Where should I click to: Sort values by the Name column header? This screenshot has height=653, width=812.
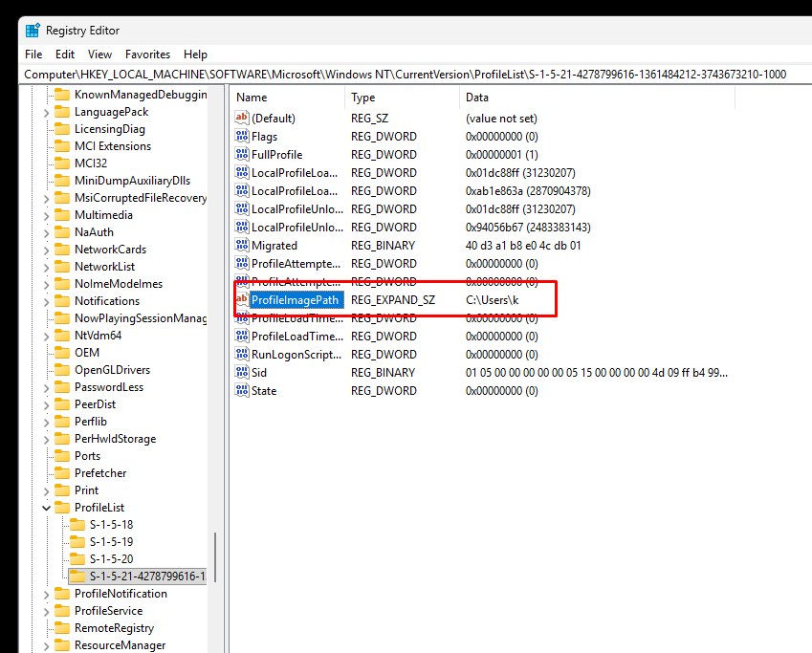[x=287, y=98]
